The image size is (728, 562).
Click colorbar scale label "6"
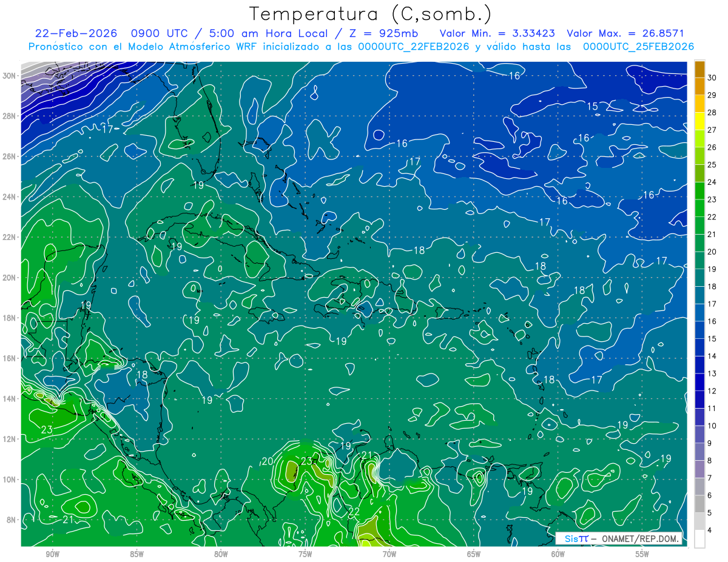click(x=710, y=496)
